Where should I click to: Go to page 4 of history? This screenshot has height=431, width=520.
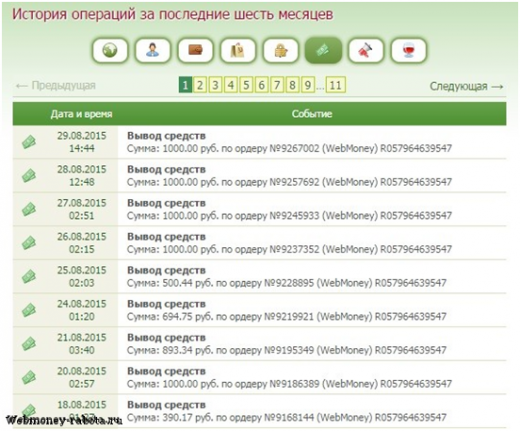(230, 85)
